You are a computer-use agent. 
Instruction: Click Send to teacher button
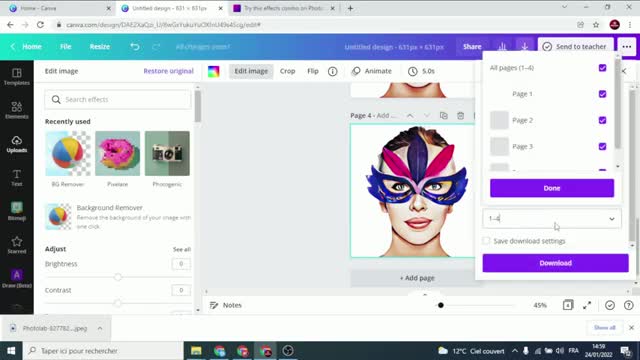pyautogui.click(x=575, y=47)
